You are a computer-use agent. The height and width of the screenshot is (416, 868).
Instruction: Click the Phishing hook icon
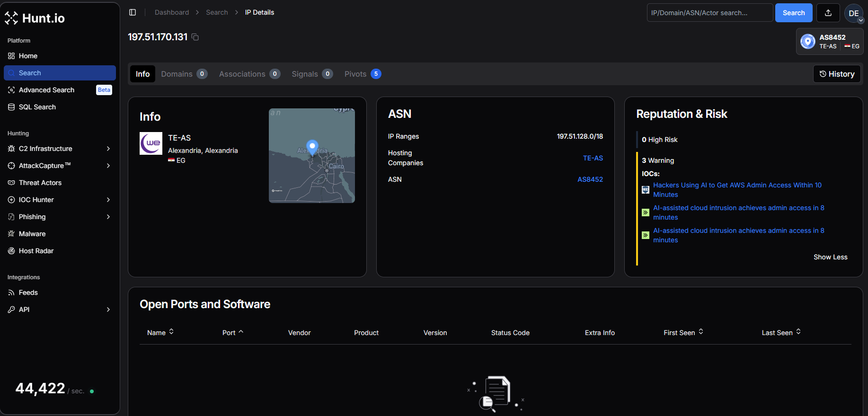[x=11, y=217]
